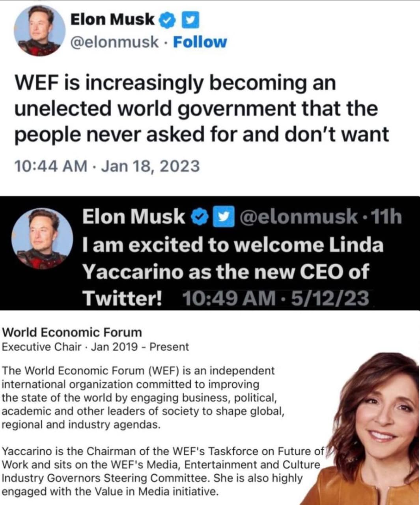This screenshot has height=505, width=420.
Task: Click the verified checkmark in the dark tweet
Action: tap(199, 217)
